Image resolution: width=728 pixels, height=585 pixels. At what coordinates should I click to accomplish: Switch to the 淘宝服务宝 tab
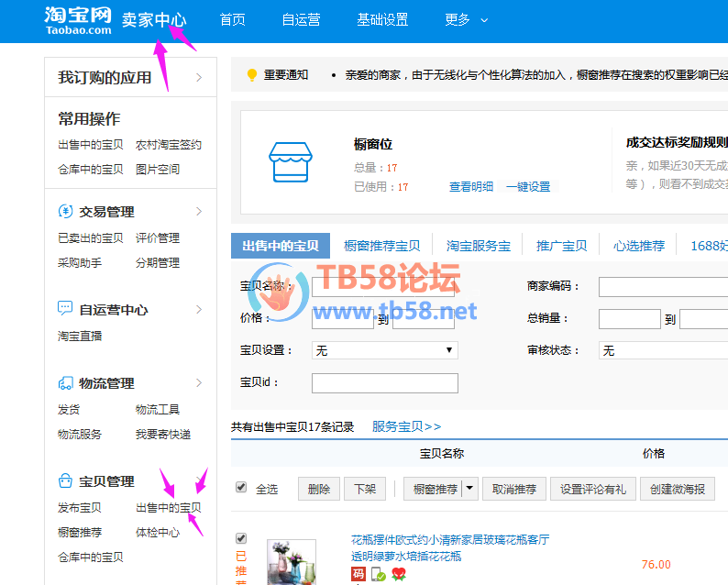[x=479, y=246]
